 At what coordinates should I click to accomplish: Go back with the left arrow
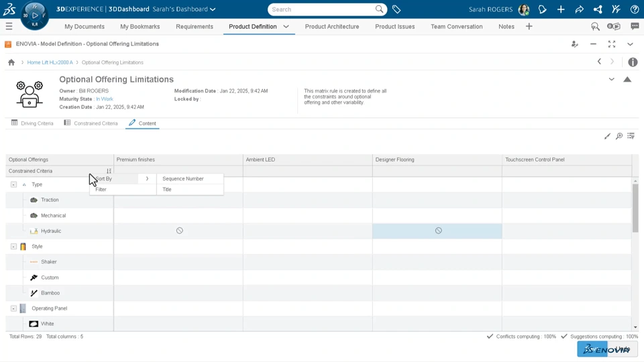(599, 62)
